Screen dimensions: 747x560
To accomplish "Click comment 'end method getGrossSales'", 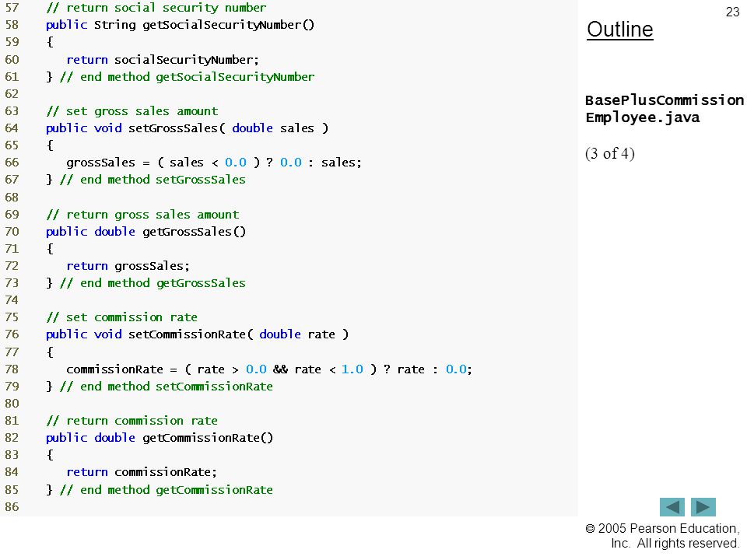I will [153, 283].
